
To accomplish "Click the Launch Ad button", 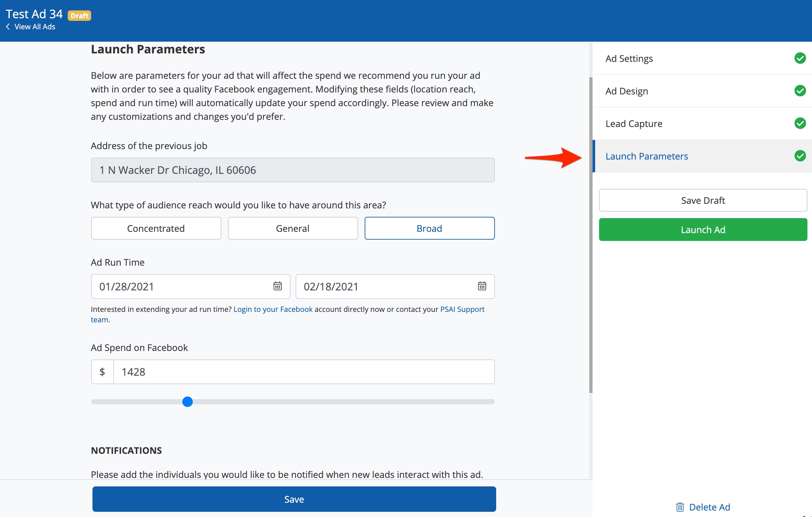I will [702, 229].
